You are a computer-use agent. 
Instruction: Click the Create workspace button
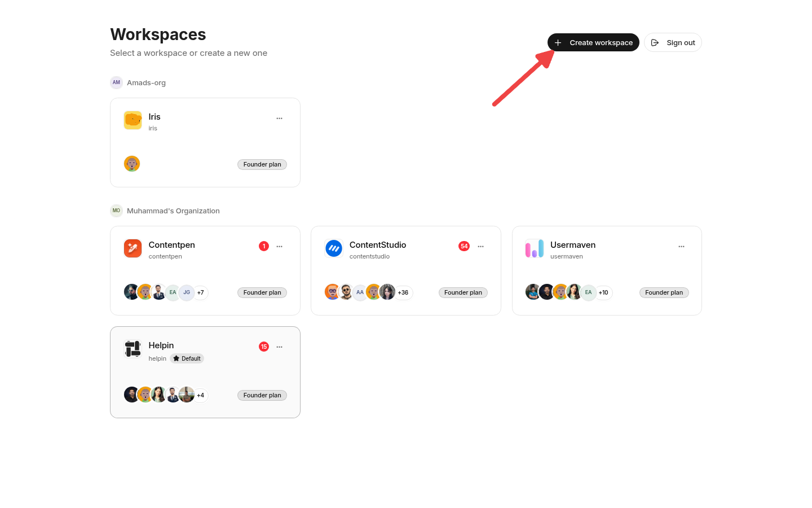(593, 42)
